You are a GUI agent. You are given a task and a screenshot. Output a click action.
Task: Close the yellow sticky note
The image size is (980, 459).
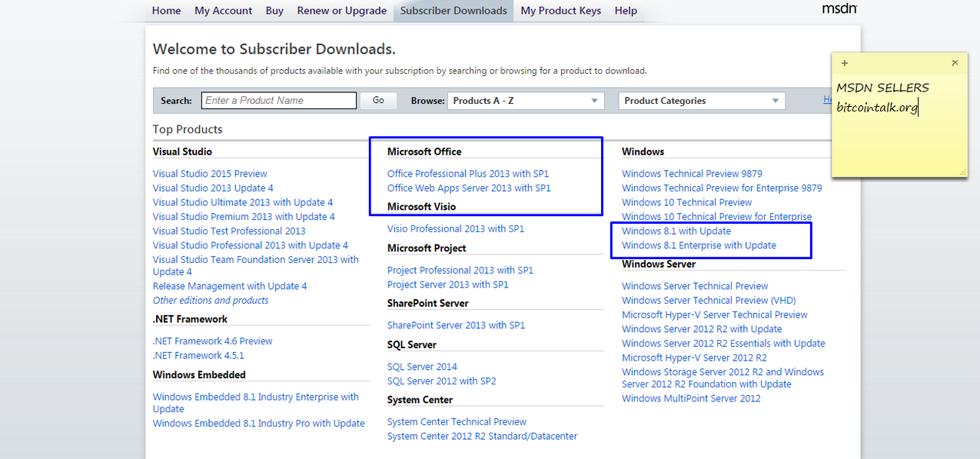(955, 63)
